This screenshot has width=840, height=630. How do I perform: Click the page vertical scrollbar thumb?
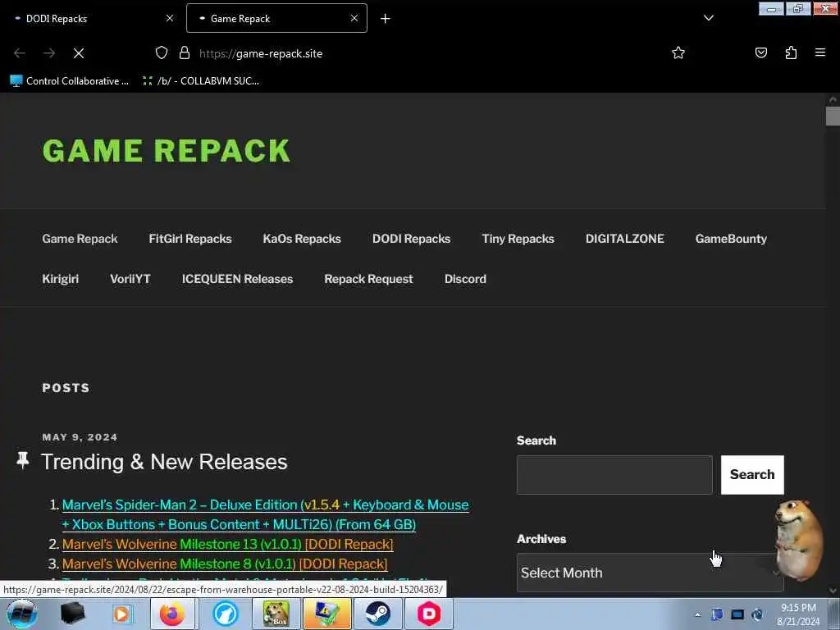[x=833, y=116]
